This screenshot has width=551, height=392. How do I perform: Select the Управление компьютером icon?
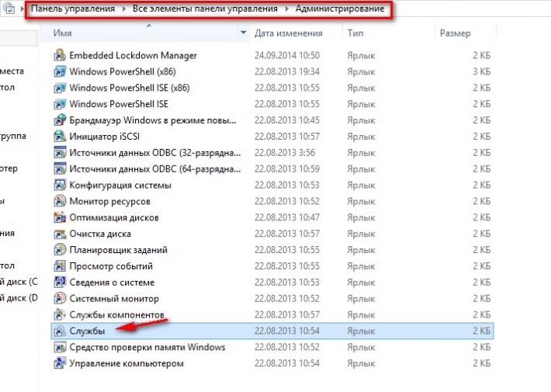click(60, 363)
